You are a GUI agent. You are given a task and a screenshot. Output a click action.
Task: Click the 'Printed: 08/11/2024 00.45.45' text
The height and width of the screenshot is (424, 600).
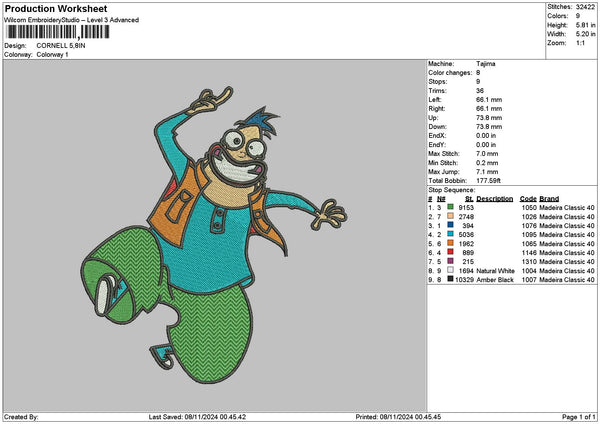coord(398,417)
